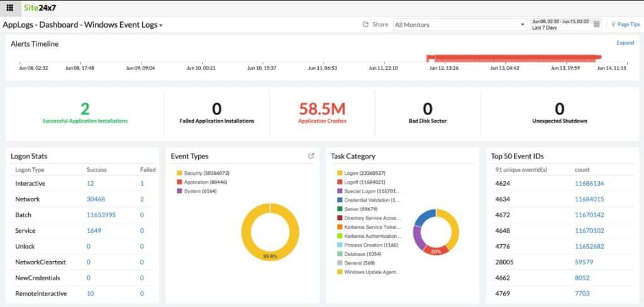
Task: Open event 4672 count 11670142
Action: pos(589,215)
